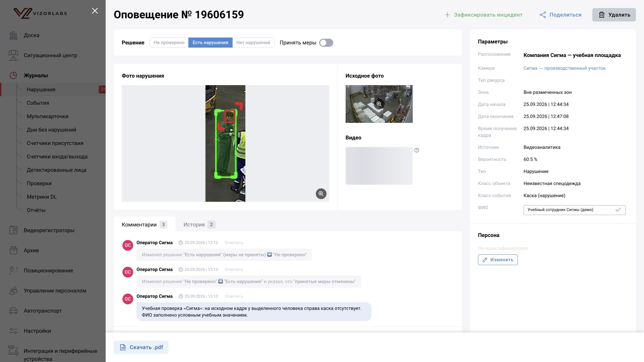Open Дни без нарушений journal item

coord(51,130)
